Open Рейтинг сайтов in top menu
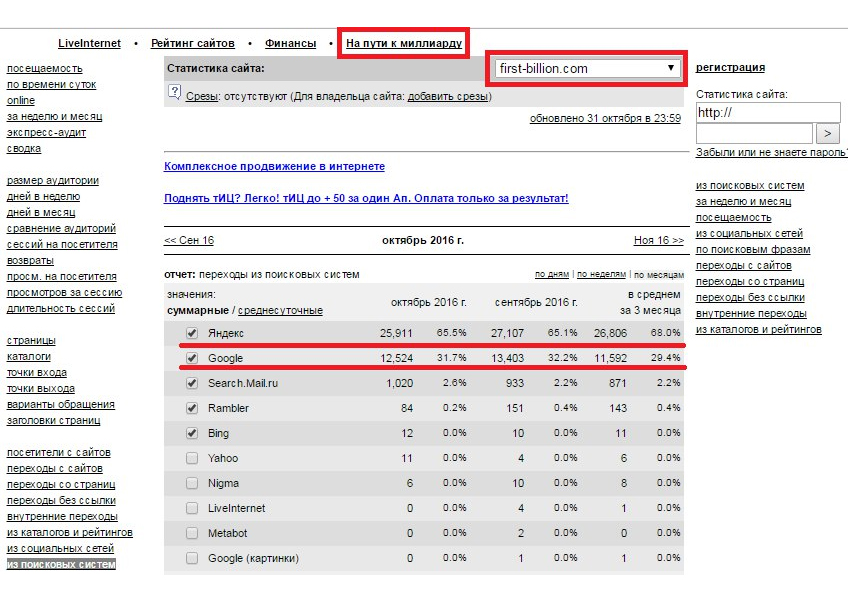Viewport: 848px width, 602px height. pos(193,43)
